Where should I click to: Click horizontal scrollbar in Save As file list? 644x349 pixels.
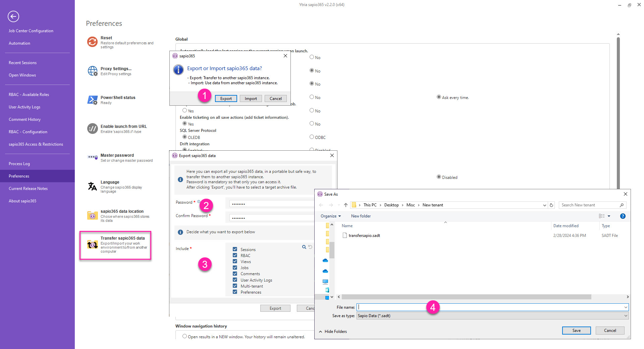[x=466, y=297]
